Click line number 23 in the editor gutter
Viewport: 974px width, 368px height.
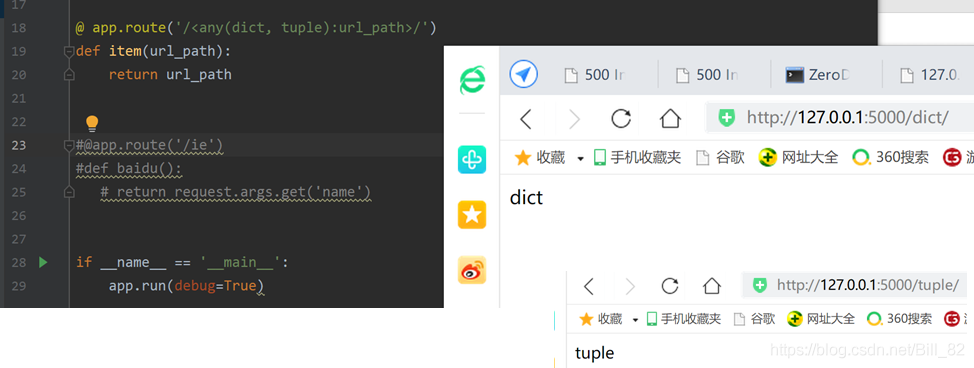[x=19, y=145]
